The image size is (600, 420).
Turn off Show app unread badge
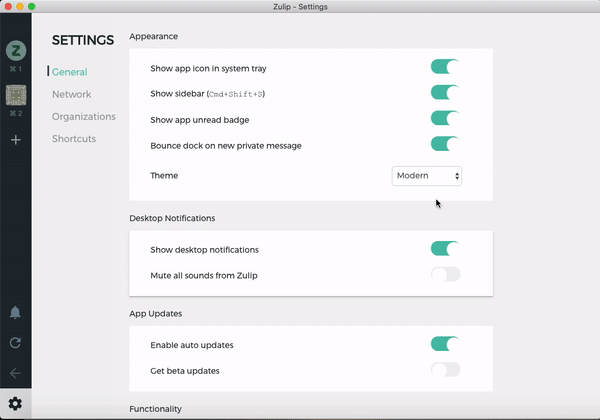pos(445,118)
